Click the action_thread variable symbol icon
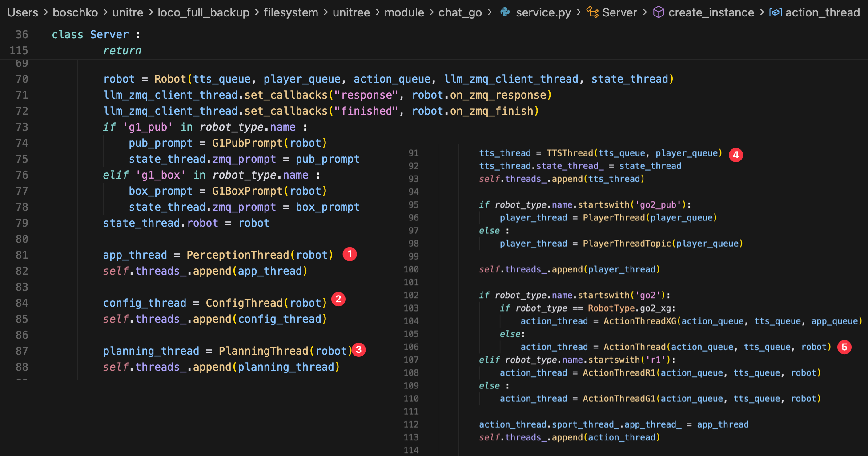The height and width of the screenshot is (456, 868). click(x=776, y=12)
